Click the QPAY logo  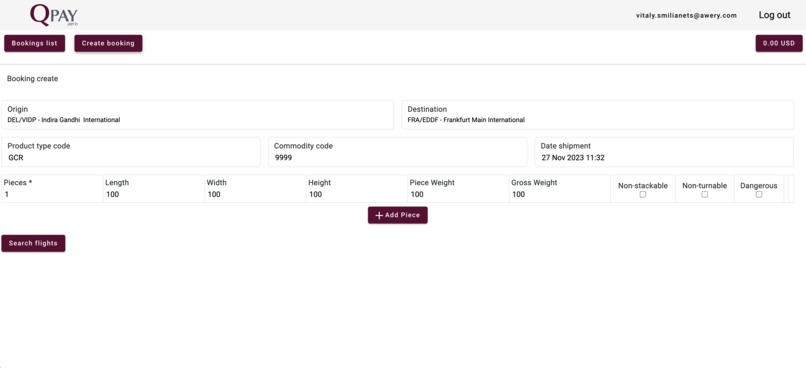pos(54,15)
